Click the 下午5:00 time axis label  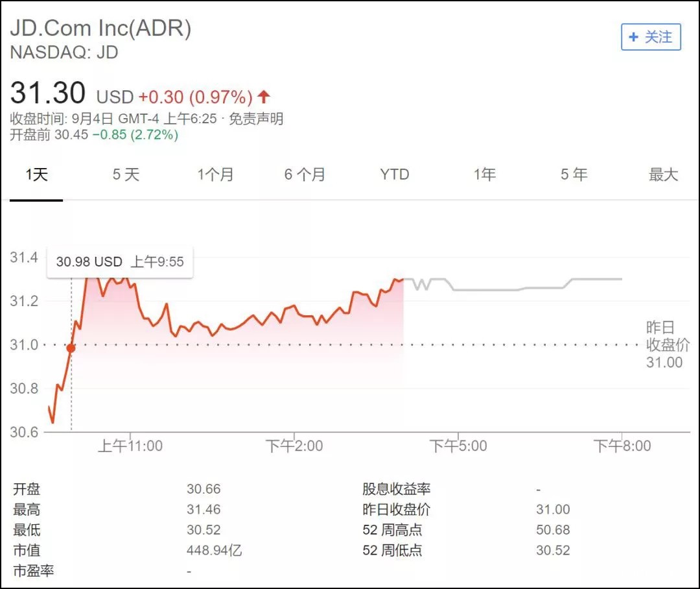(x=458, y=446)
